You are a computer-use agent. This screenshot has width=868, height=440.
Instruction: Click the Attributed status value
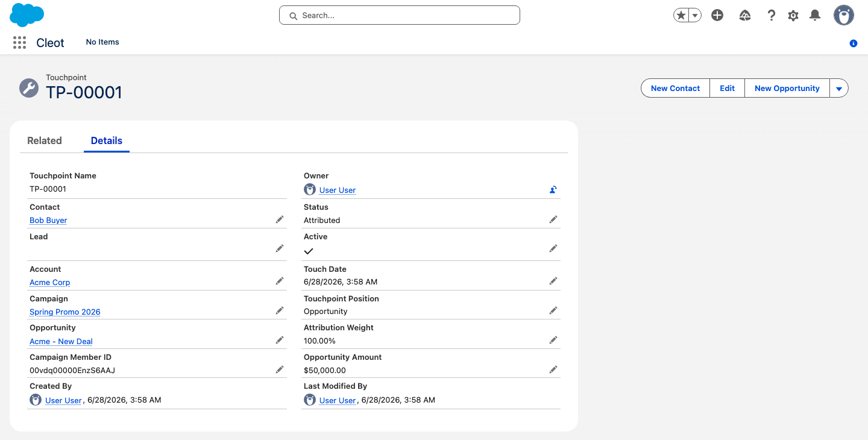pyautogui.click(x=322, y=220)
